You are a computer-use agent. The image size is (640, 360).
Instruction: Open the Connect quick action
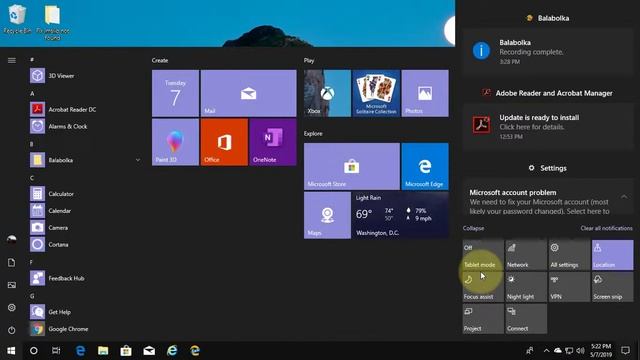[526, 319]
